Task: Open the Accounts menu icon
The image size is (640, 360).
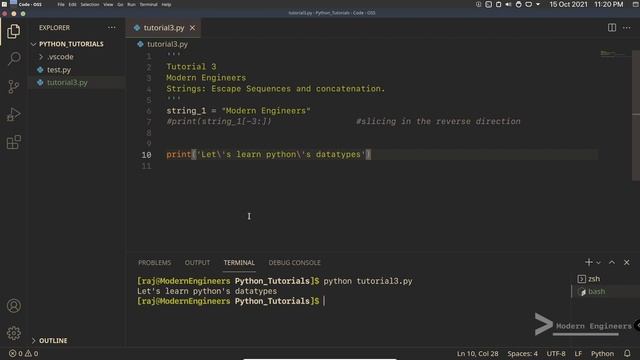Action: point(13,305)
